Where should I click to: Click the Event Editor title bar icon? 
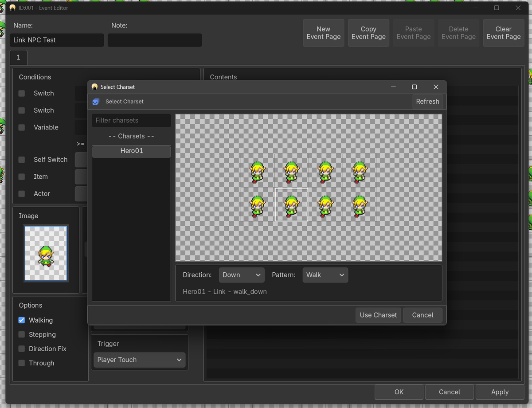(12, 8)
